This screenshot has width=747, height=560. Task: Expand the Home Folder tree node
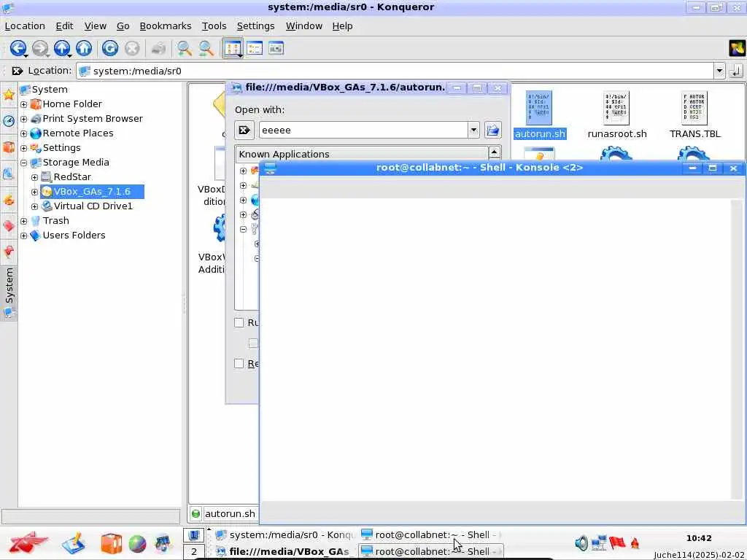(x=24, y=104)
